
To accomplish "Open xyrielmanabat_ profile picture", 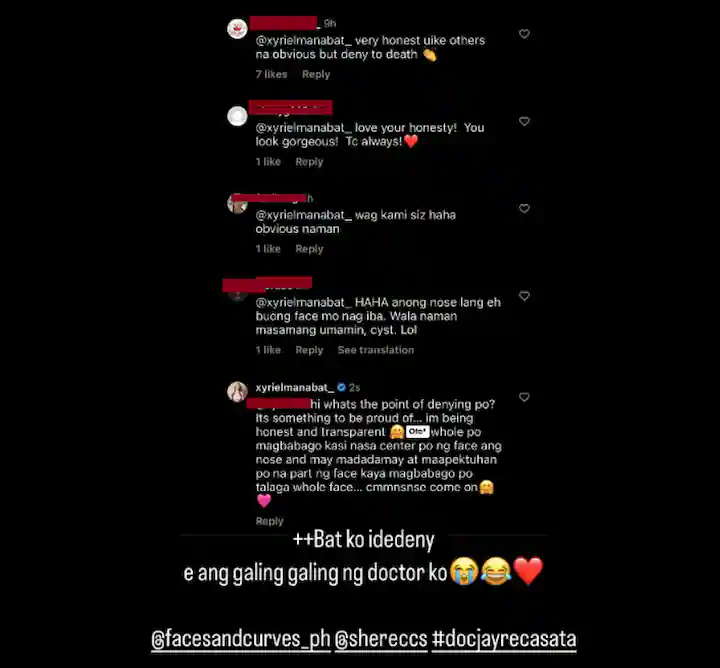I will (237, 392).
